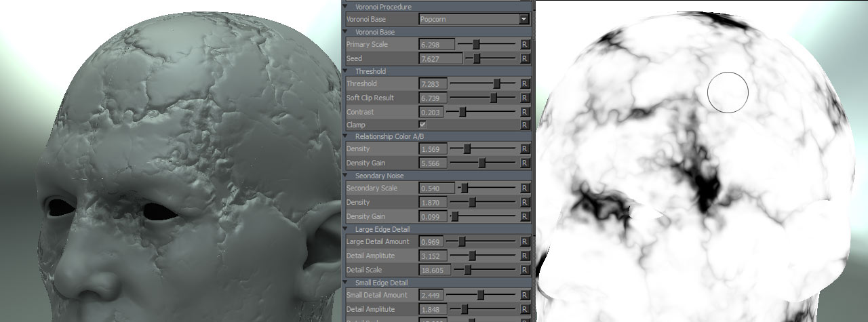Click R next to Secondary Scale
Screen dimensions: 868x322
pyautogui.click(x=524, y=188)
